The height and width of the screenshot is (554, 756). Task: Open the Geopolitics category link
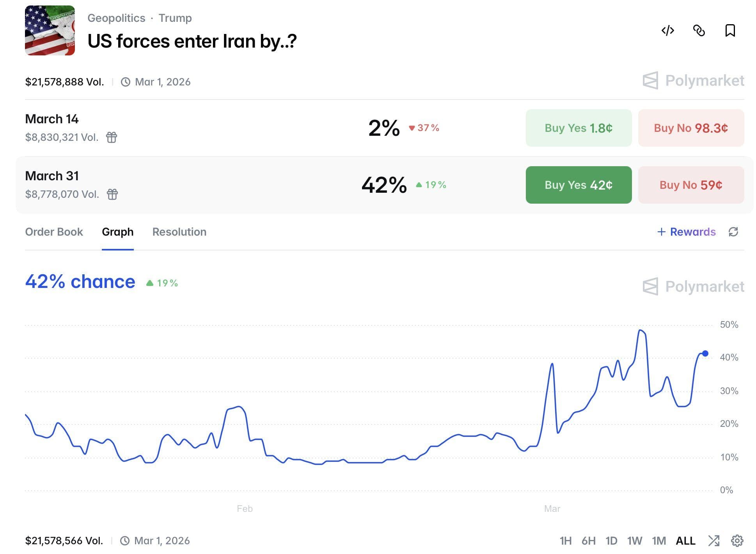116,18
